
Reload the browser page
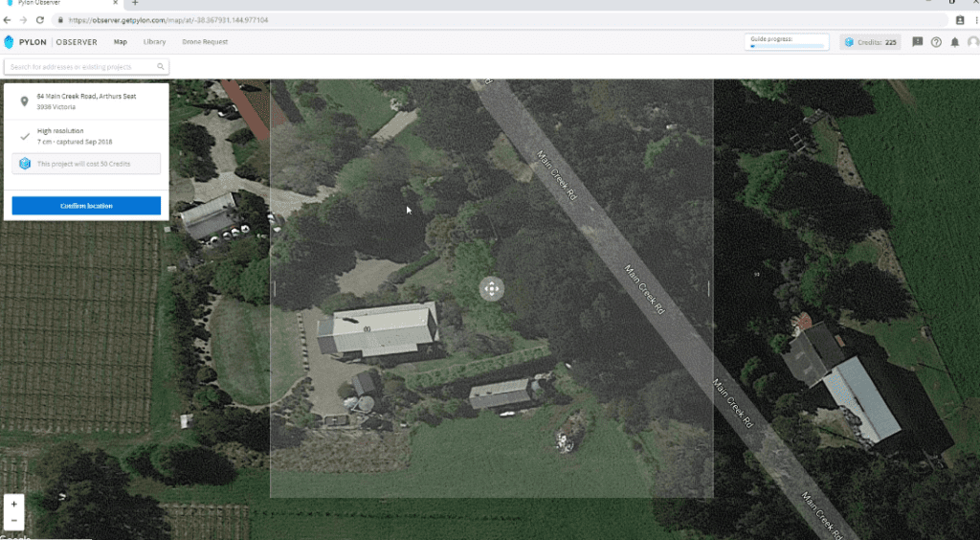(40, 20)
